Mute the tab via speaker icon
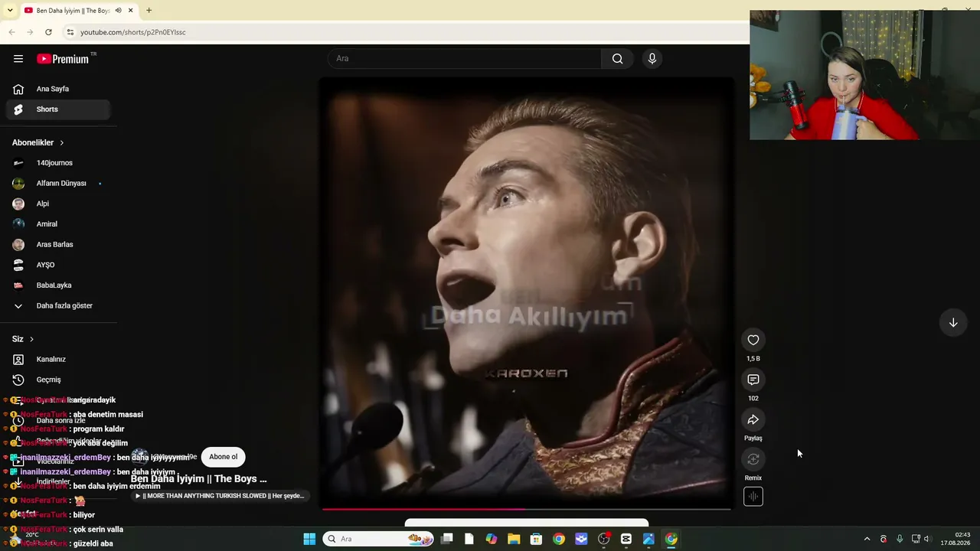The image size is (980, 551). coord(118,11)
